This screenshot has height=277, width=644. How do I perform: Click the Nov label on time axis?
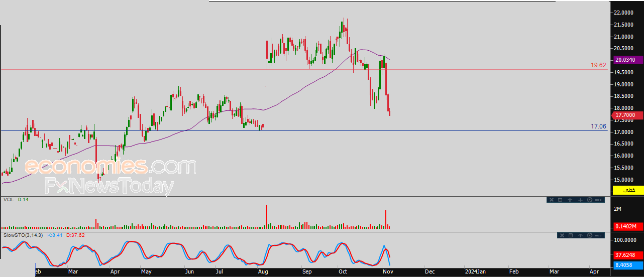(x=388, y=271)
